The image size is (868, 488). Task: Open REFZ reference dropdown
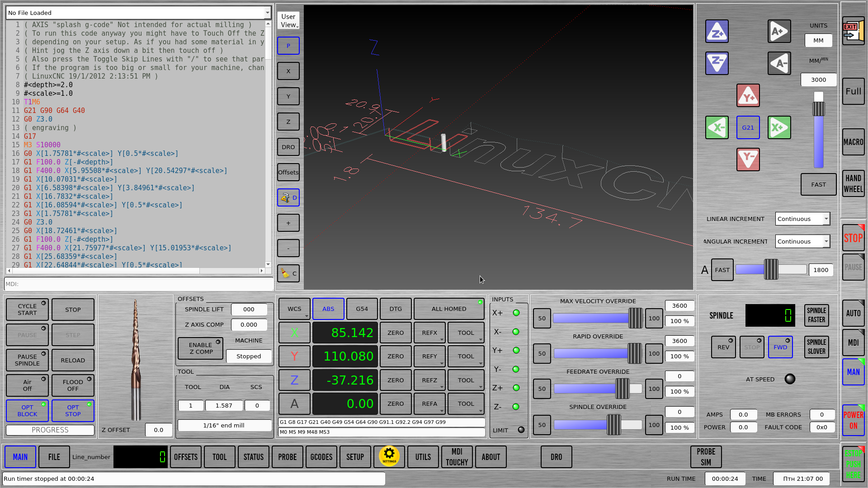point(429,380)
